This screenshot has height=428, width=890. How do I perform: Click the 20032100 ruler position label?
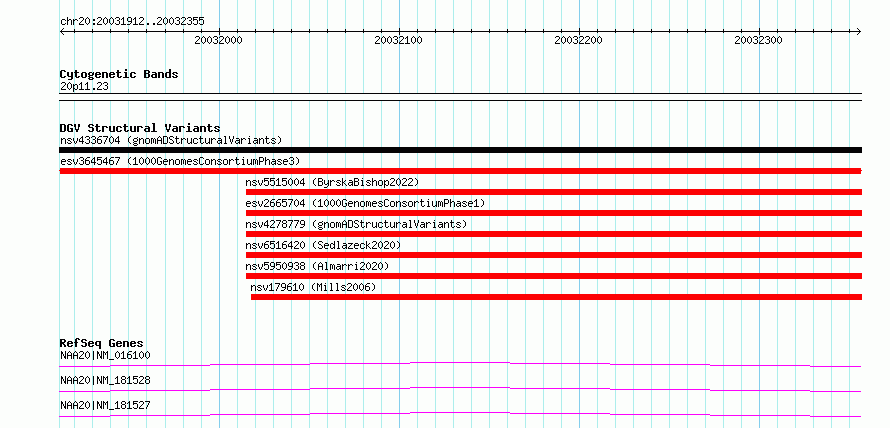coord(398,40)
